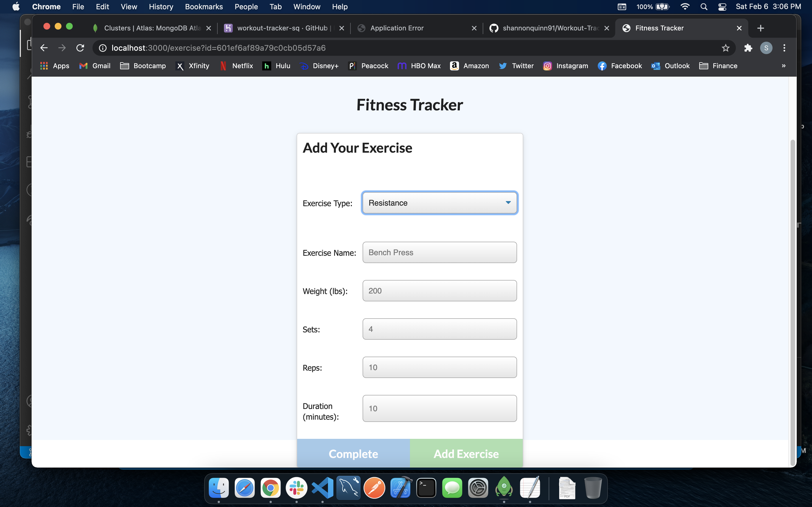Expand the Exercise Type dropdown
The image size is (812, 507).
pos(440,203)
